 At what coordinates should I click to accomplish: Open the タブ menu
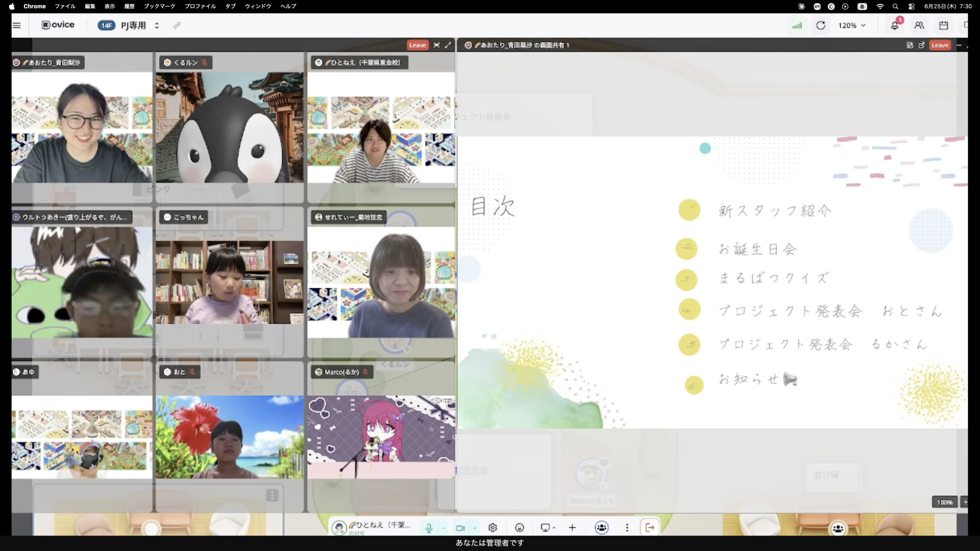(x=230, y=6)
